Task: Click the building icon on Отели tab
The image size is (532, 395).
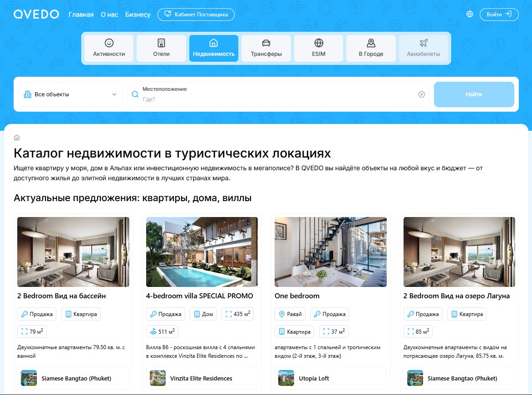Action: pos(161,43)
